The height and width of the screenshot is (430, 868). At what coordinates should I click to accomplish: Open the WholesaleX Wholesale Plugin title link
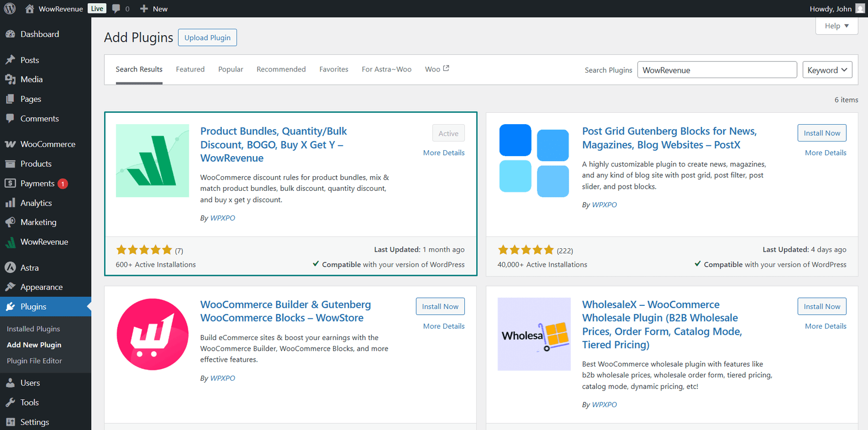click(x=662, y=325)
